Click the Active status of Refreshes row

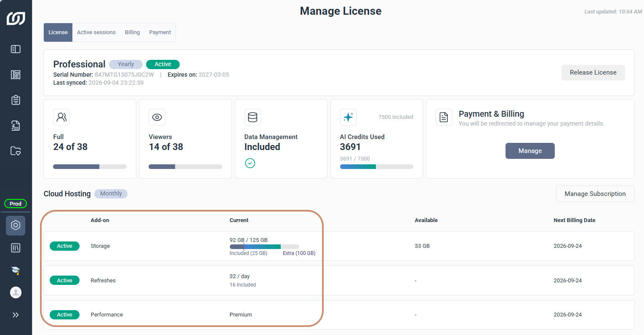pyautogui.click(x=64, y=281)
